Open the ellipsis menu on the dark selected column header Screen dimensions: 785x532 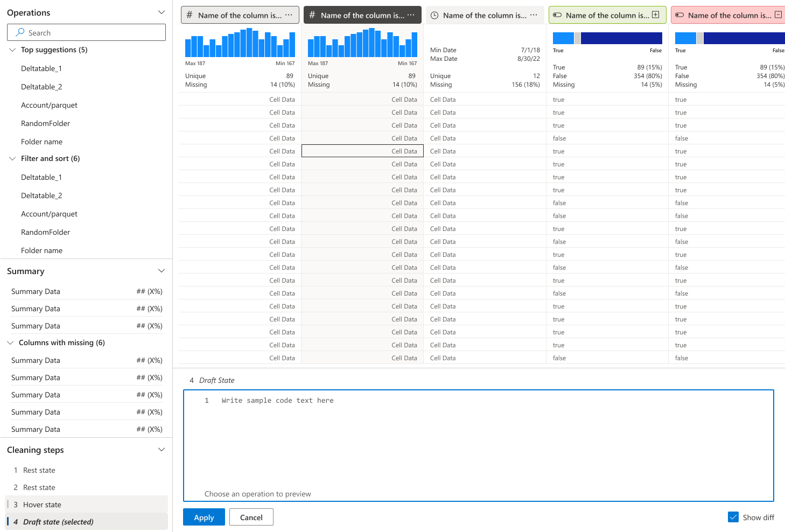point(411,15)
